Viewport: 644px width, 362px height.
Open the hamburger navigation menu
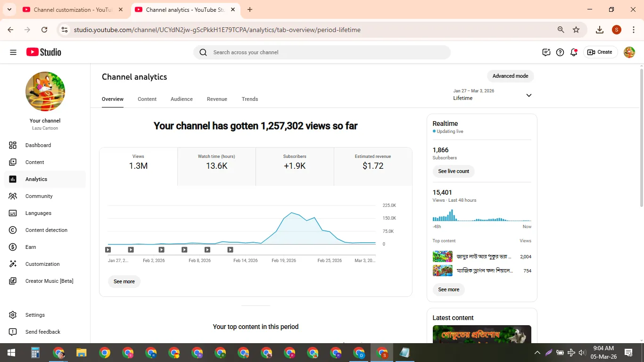(13, 52)
